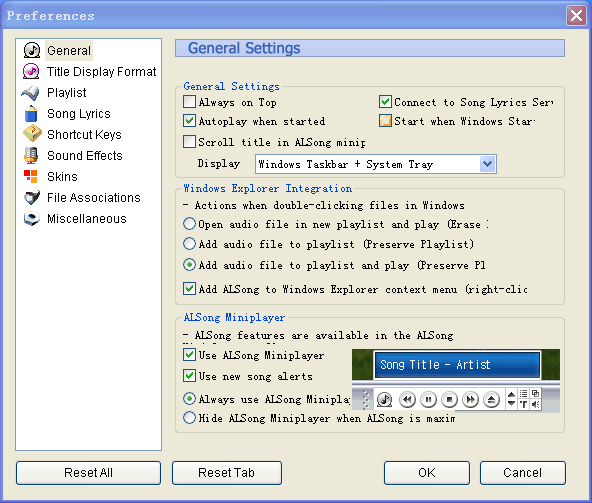Viewport: 592px width, 503px height.
Task: Click the Skins colored squares icon
Action: (x=31, y=176)
